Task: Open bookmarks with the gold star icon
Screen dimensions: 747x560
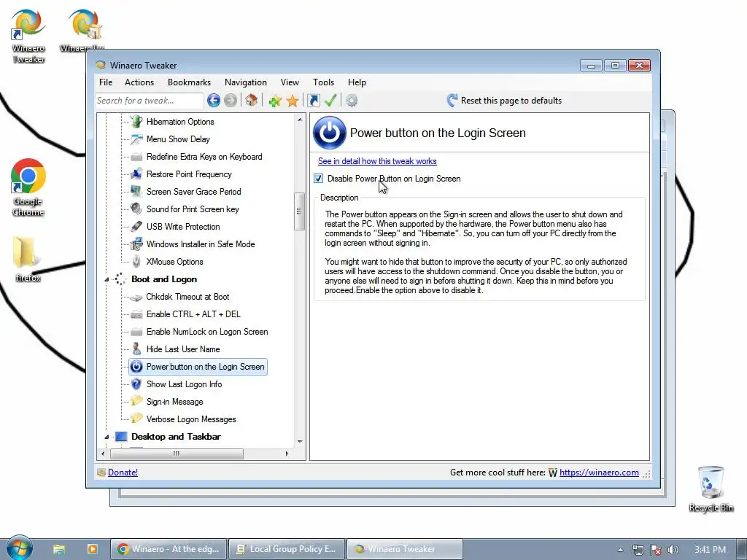Action: (x=293, y=101)
